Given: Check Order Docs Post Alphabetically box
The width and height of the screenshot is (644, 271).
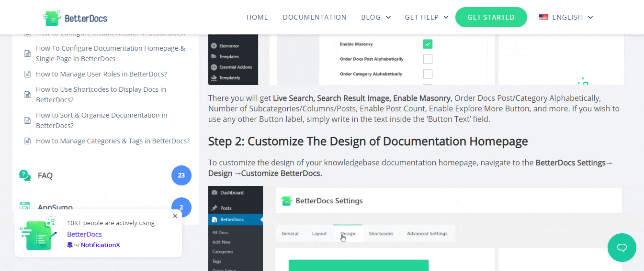Looking at the screenshot, I should coord(428,59).
